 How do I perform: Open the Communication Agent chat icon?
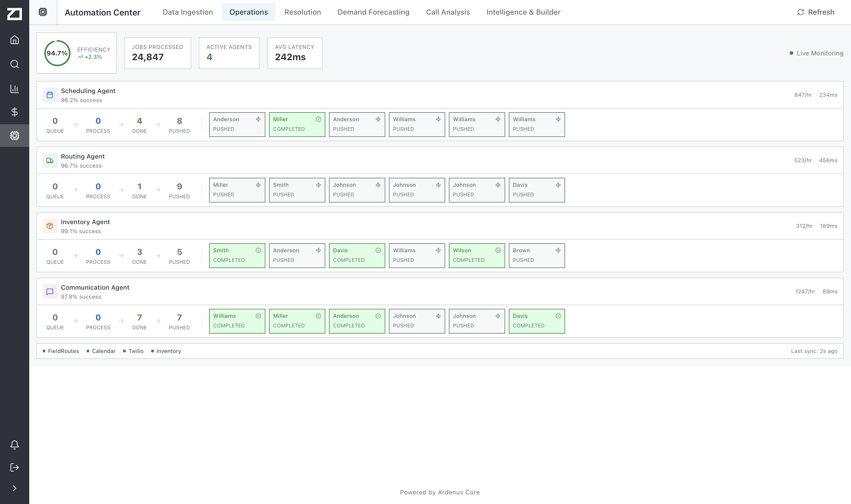(50, 291)
